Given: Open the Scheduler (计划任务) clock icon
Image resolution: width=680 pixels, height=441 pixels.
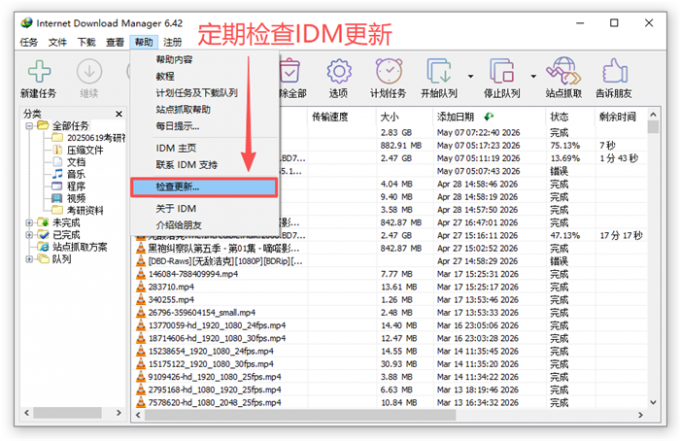Looking at the screenshot, I should click(389, 72).
